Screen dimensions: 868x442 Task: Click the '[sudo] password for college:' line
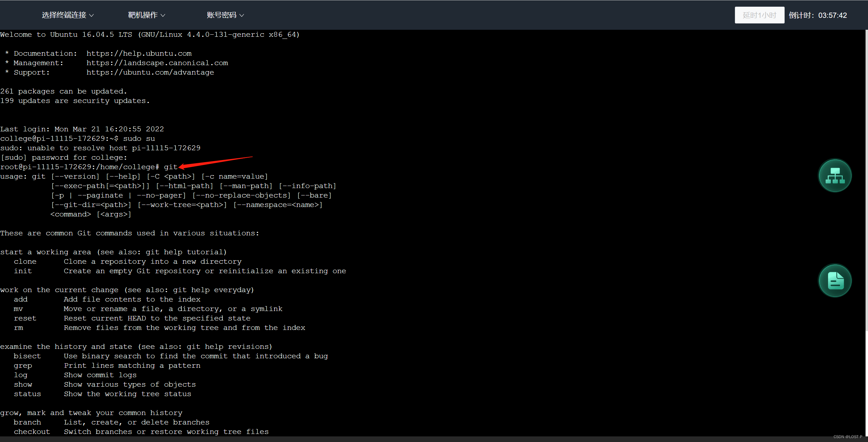click(x=64, y=157)
